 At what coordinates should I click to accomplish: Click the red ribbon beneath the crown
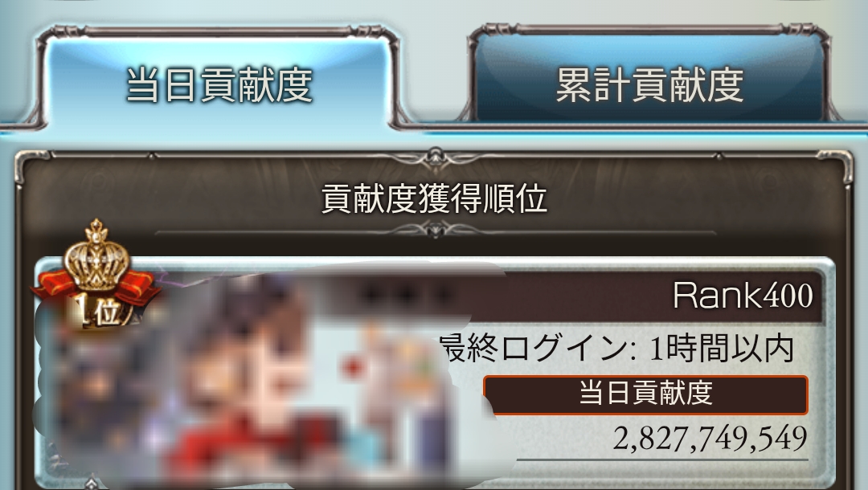(94, 288)
